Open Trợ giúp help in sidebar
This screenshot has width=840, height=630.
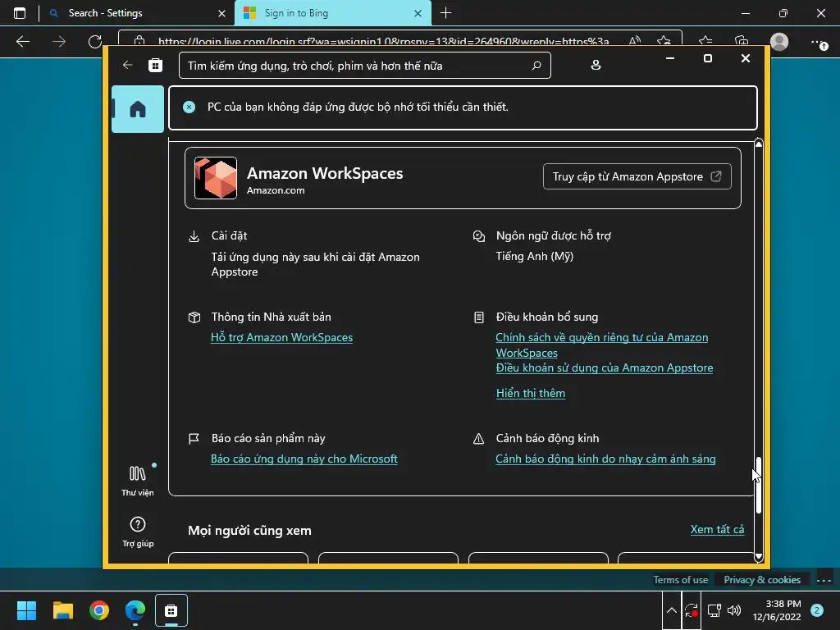point(138,532)
